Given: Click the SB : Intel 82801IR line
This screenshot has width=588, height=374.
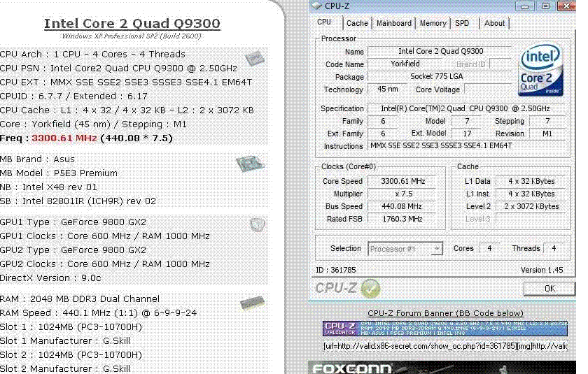Looking at the screenshot, I should (78, 201).
